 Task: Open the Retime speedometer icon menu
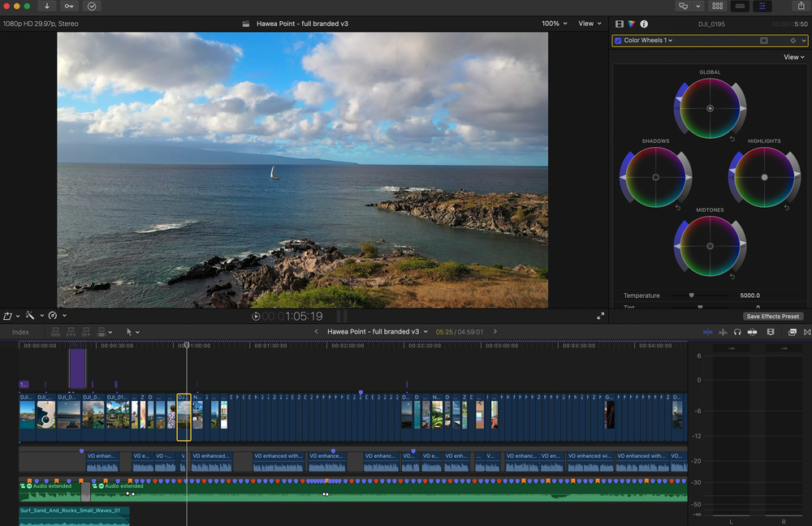53,315
